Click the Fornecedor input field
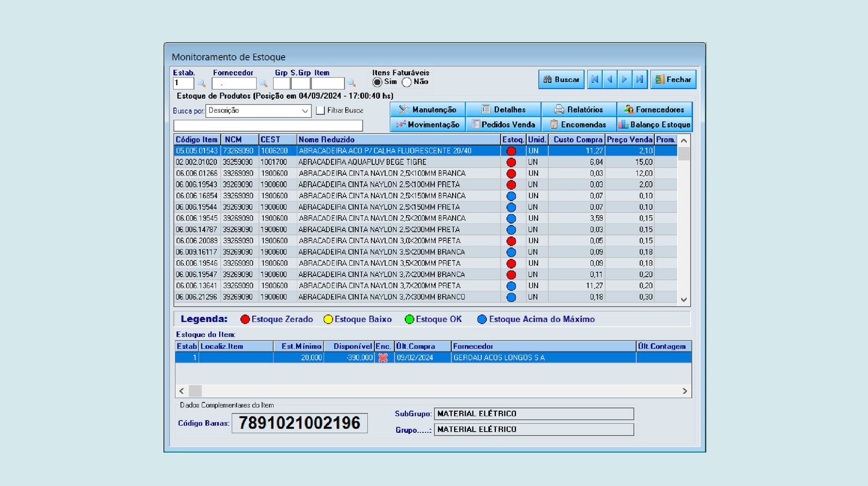 (x=234, y=84)
